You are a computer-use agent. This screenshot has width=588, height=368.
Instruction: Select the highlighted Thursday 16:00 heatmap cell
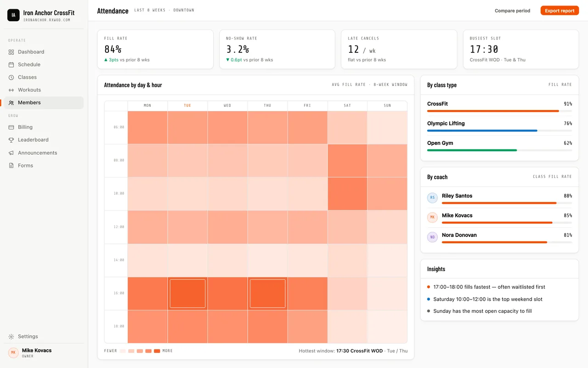coord(267,293)
